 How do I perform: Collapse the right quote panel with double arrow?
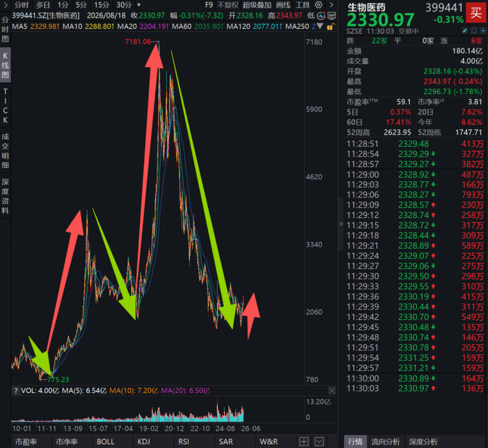(341, 223)
